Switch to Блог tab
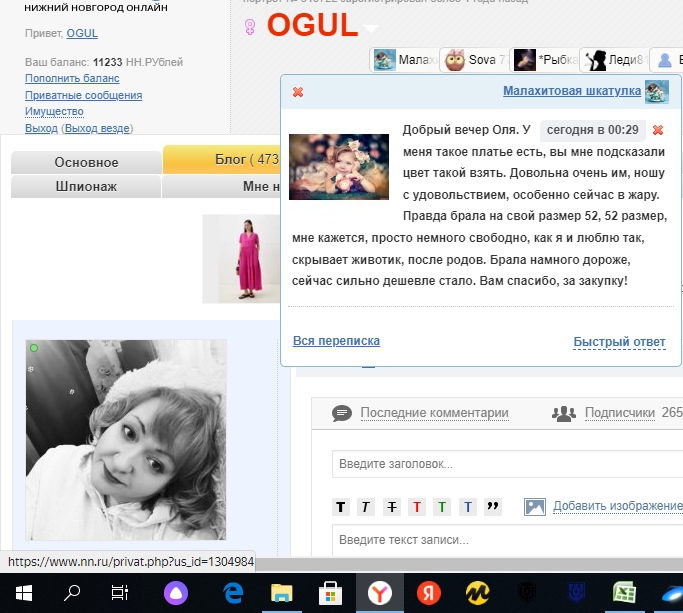Screen dimensions: 683x613 click(x=222, y=159)
